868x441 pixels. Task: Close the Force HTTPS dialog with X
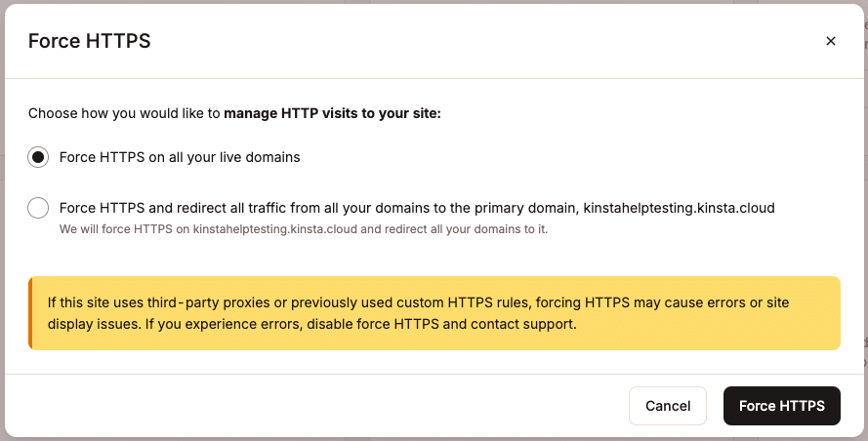point(831,41)
